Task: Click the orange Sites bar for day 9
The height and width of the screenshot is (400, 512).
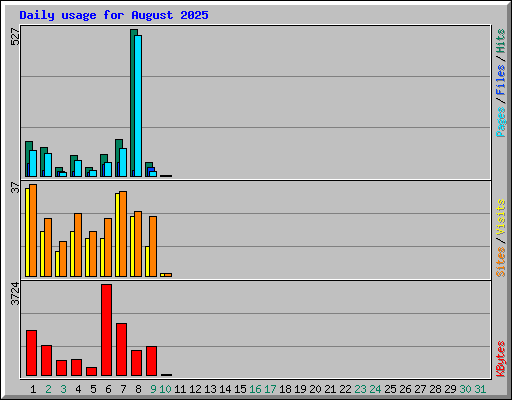Action: point(153,246)
